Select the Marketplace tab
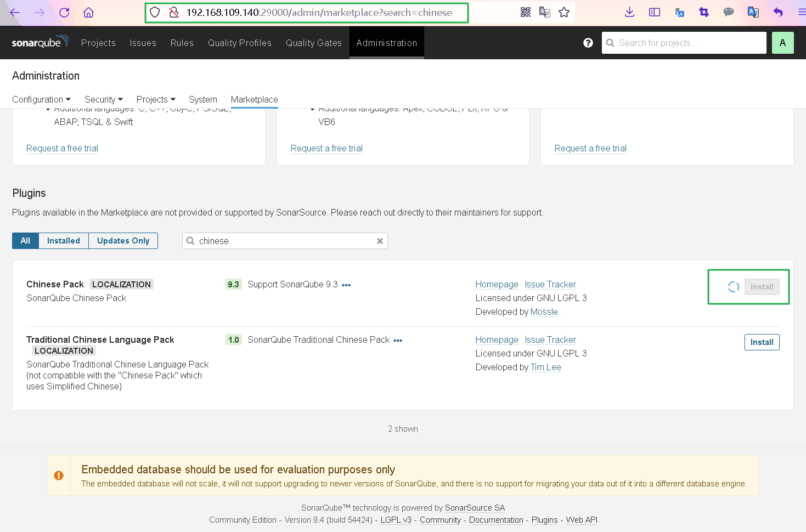 [x=255, y=99]
